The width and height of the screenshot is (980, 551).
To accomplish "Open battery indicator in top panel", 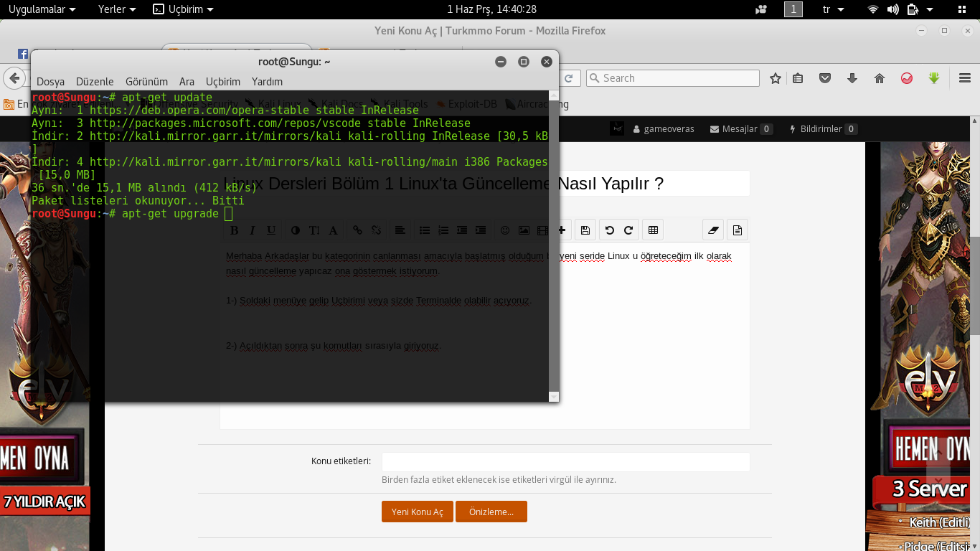I will coord(913,9).
